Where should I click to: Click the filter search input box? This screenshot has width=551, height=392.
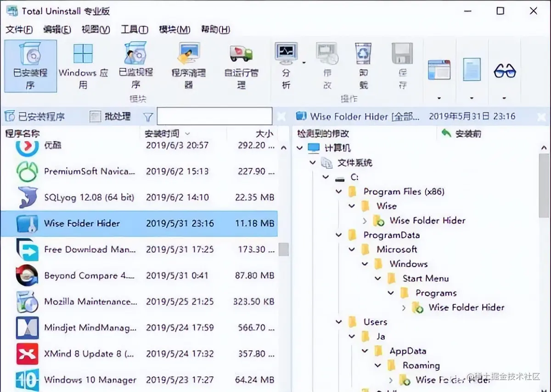pos(214,117)
